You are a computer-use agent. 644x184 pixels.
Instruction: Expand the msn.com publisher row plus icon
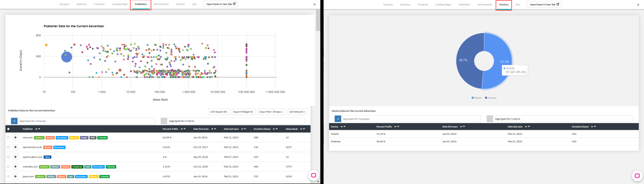coord(15,137)
